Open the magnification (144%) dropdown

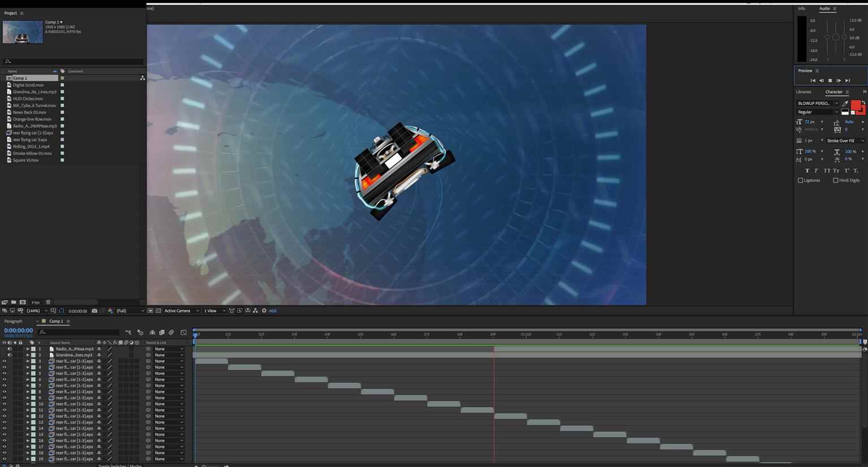coord(37,310)
